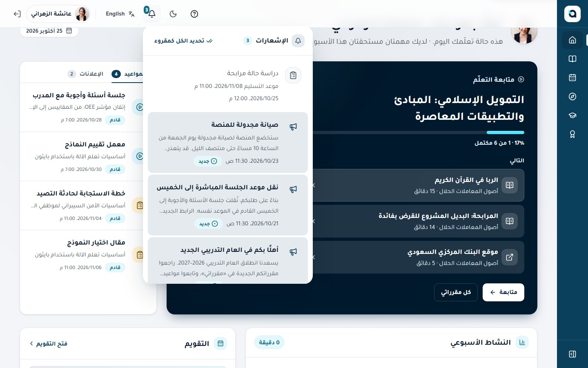The width and height of the screenshot is (588, 368).
Task: Open the عائشة الزهراني user profile
Action: point(58,14)
